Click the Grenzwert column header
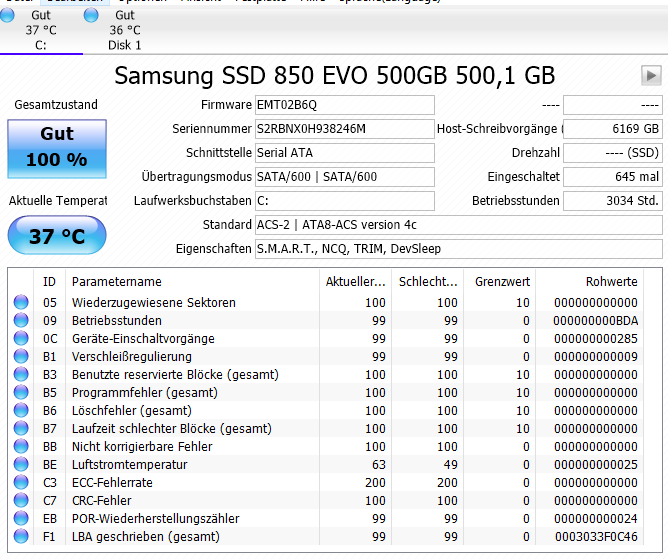Viewport: 668px width, 559px height. tap(499, 282)
